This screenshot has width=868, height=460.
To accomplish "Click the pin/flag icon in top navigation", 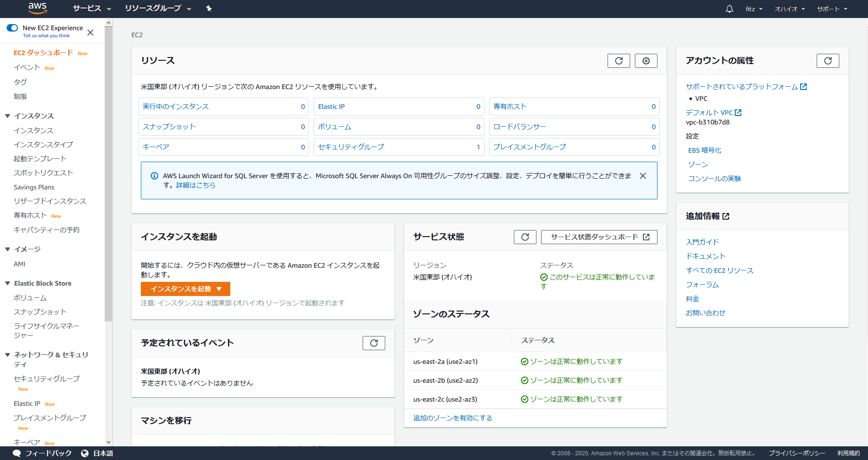I will click(209, 8).
